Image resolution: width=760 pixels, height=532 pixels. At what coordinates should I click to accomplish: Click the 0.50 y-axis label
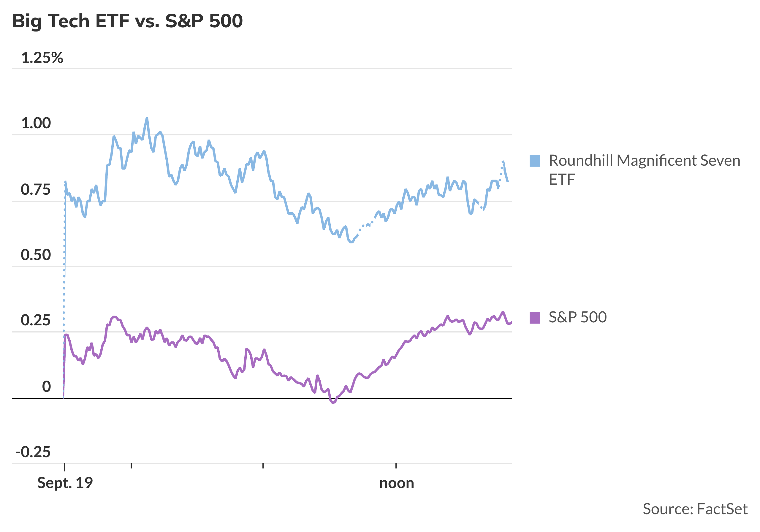36,255
